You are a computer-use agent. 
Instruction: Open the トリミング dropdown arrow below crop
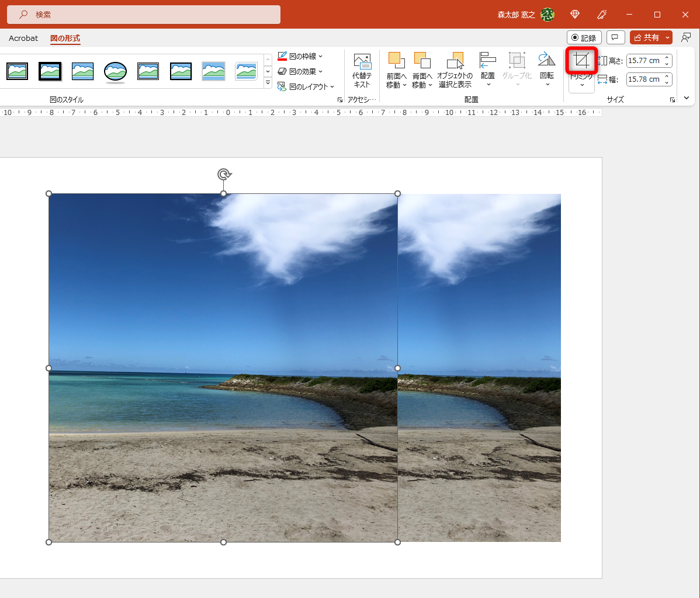pos(582,85)
